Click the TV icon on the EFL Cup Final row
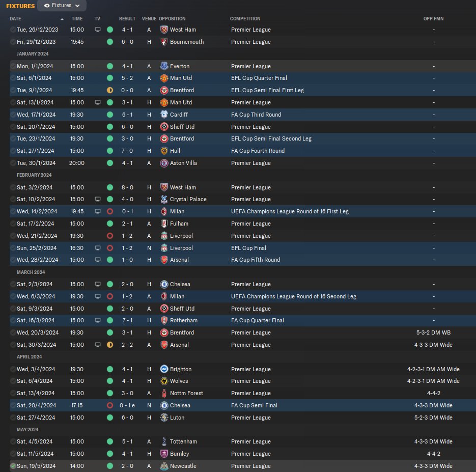 point(97,248)
